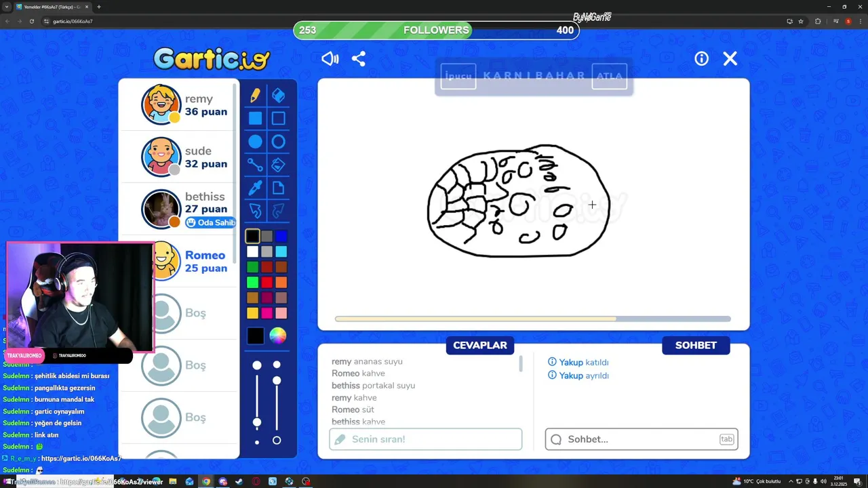Click player name Romeo in list

205,255
